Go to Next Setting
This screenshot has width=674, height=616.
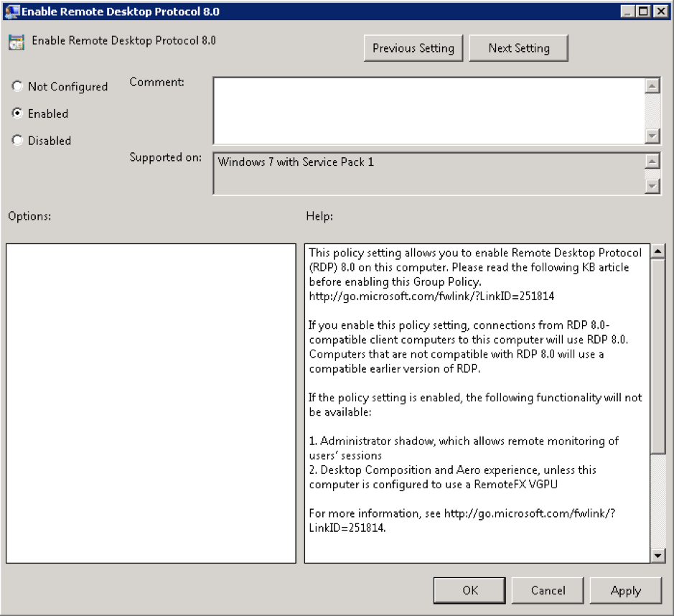point(518,48)
